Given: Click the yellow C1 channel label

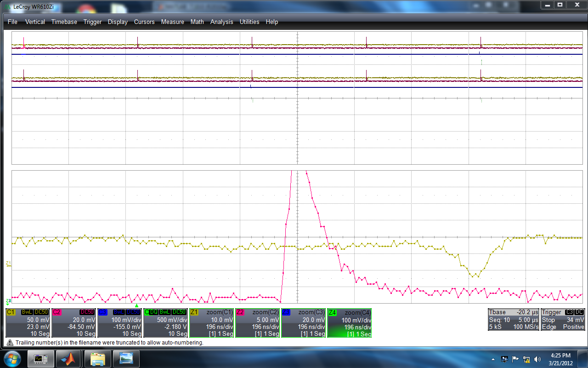Looking at the screenshot, I should coord(11,312).
